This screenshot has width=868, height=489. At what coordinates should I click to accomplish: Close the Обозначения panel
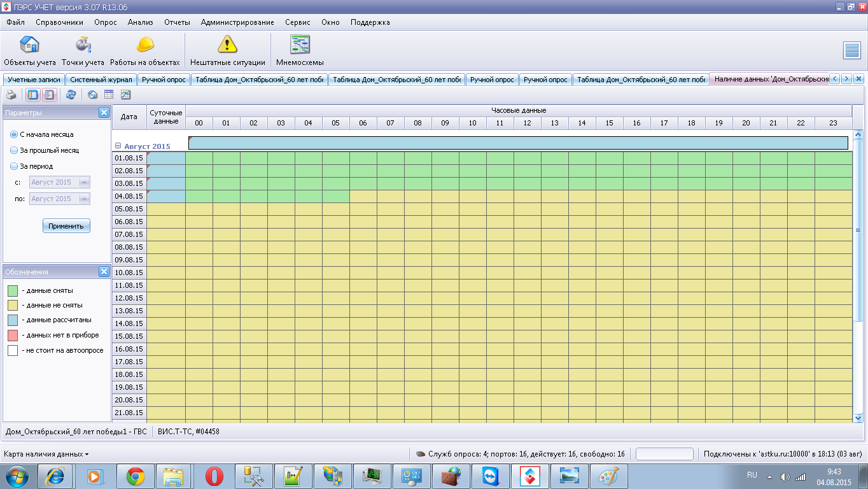(104, 272)
